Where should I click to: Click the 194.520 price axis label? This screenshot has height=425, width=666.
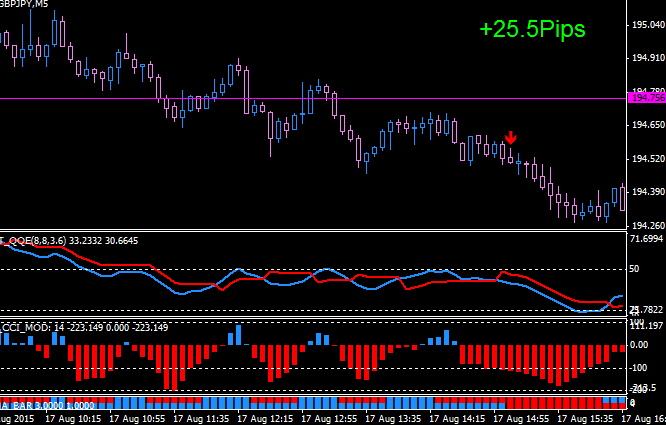[x=645, y=159]
